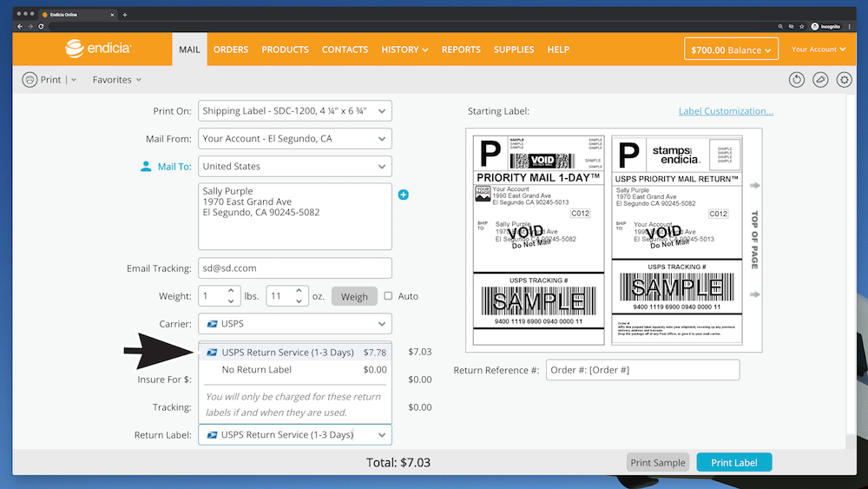Go to the CONTACTS tab
This screenshot has height=489, width=868.
point(345,50)
